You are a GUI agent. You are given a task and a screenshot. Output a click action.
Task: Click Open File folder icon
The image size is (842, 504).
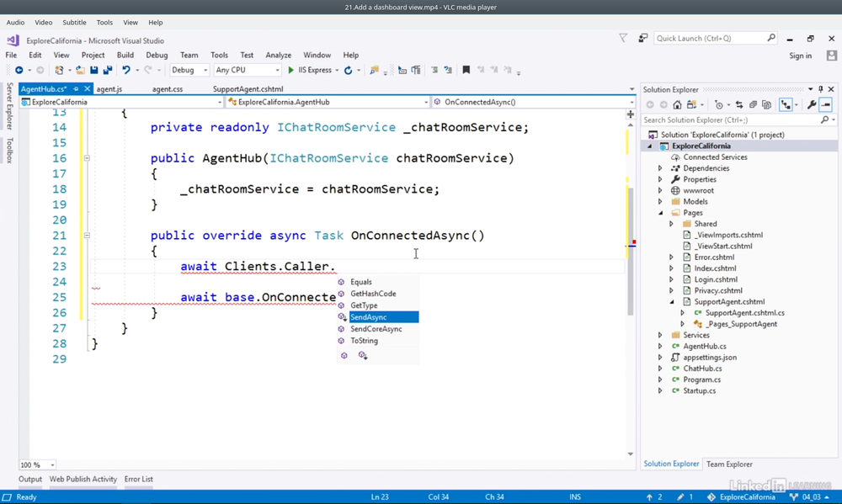[x=80, y=70]
